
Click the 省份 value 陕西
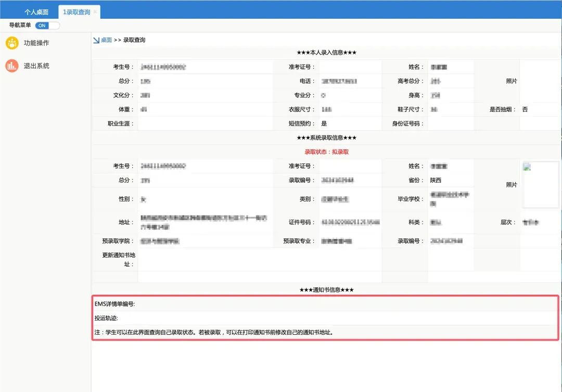coord(436,180)
